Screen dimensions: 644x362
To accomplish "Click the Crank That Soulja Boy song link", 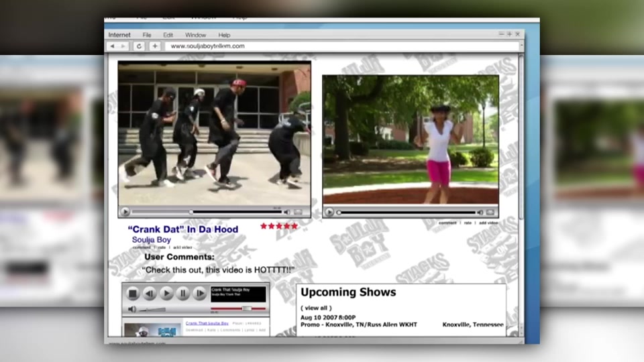I will tap(207, 323).
